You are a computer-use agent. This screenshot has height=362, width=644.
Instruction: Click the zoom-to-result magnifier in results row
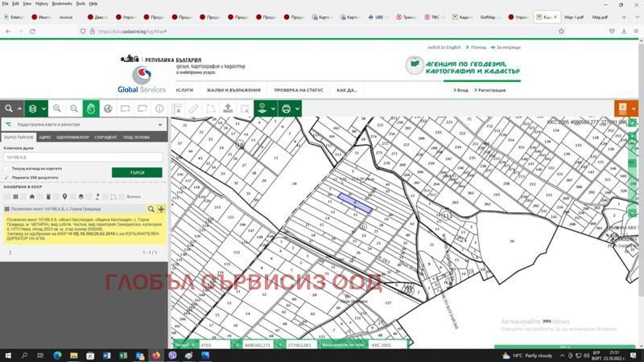(x=151, y=209)
